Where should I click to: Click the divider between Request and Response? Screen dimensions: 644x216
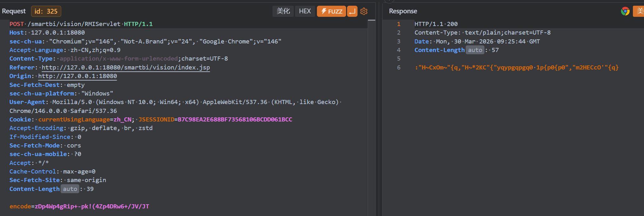[x=379, y=108]
